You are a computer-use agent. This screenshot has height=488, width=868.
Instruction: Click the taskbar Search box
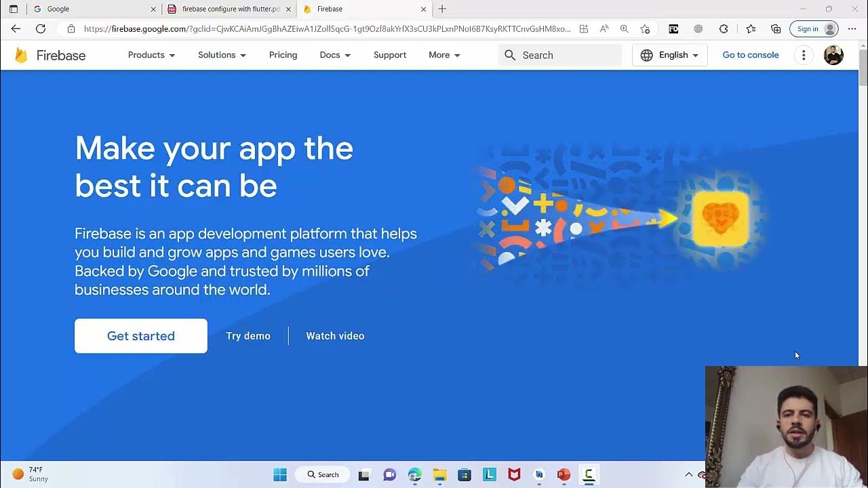323,474
